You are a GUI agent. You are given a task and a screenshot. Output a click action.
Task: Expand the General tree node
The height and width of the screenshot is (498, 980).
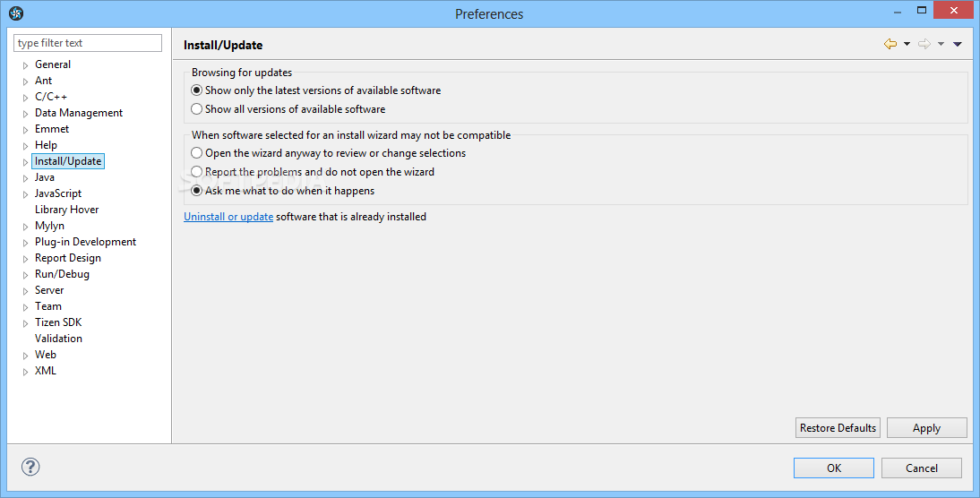pyautogui.click(x=26, y=65)
